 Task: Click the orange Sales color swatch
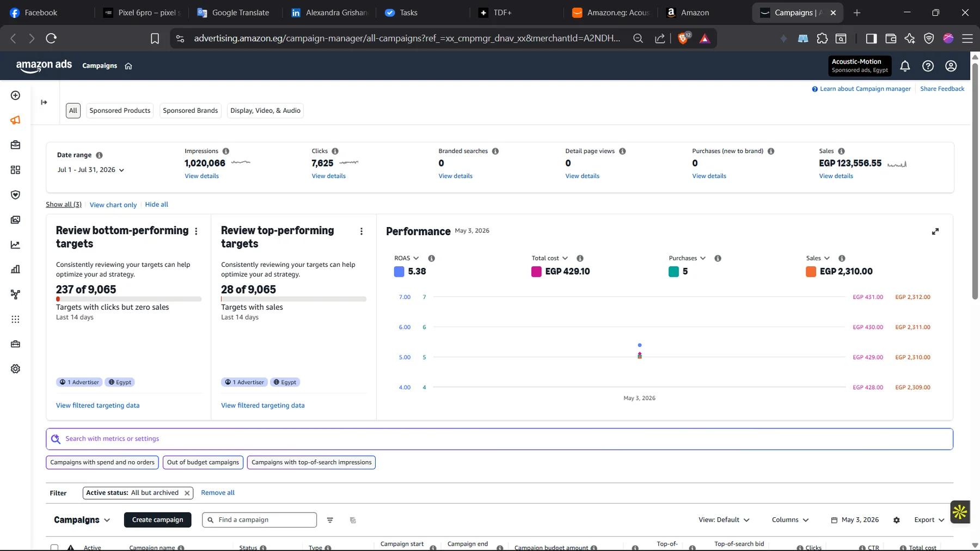(811, 272)
